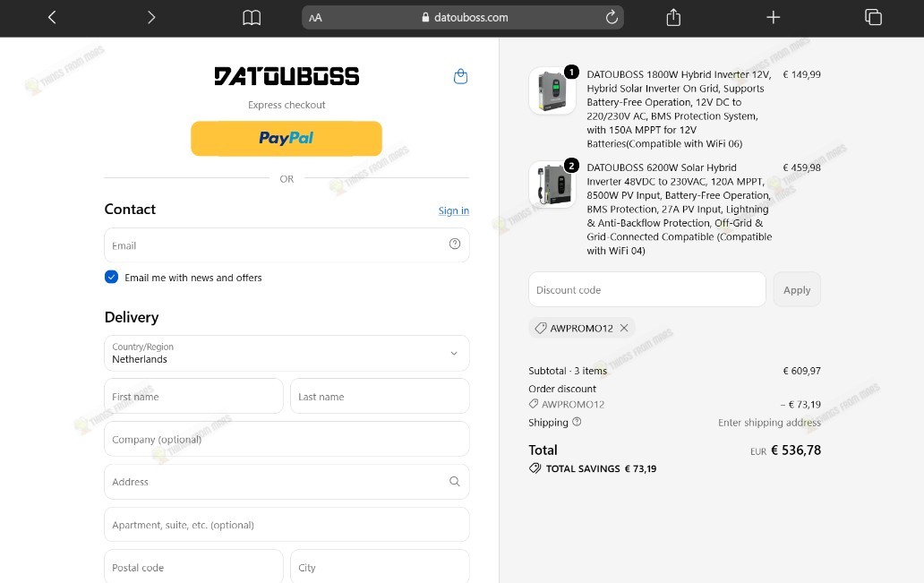This screenshot has height=583, width=924.
Task: Focus the Postal code field
Action: click(x=193, y=567)
